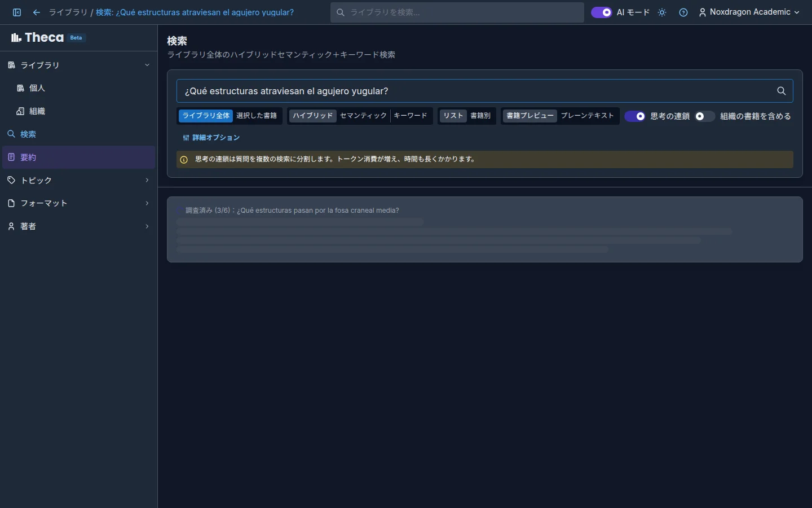Viewport: 812px width, 508px height.
Task: Choose the ハイブリッド search mode
Action: tap(313, 116)
